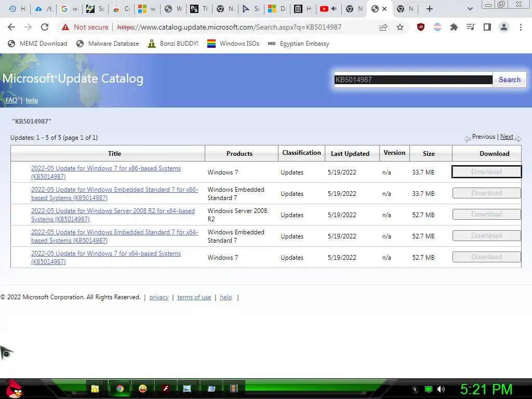Bookmark this page with the star icon
This screenshot has height=399, width=532.
[400, 27]
